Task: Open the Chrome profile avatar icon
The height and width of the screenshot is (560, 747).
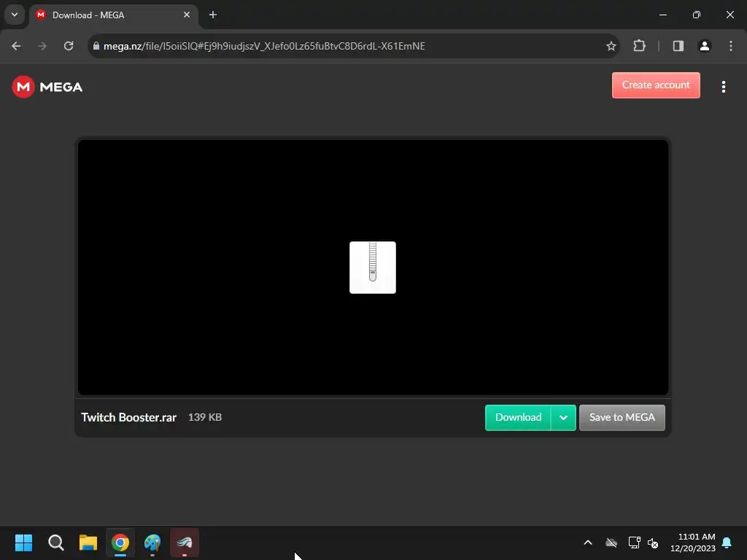Action: pyautogui.click(x=705, y=46)
